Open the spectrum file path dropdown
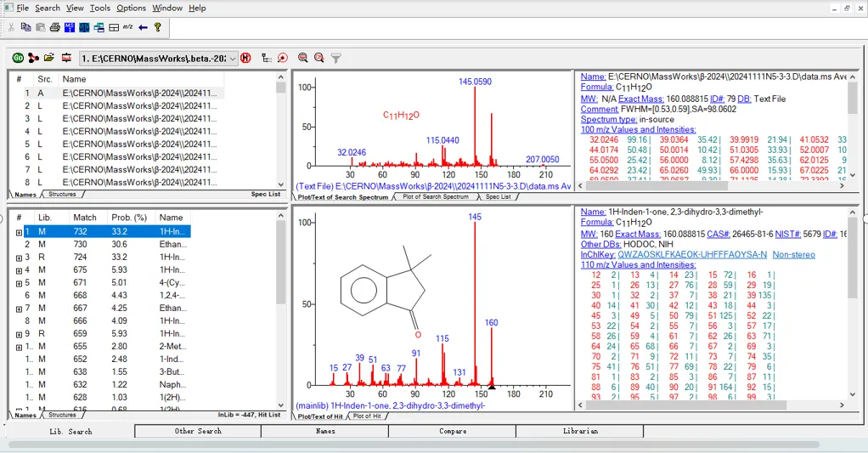Screen dimensions: 868x453 [x=232, y=58]
